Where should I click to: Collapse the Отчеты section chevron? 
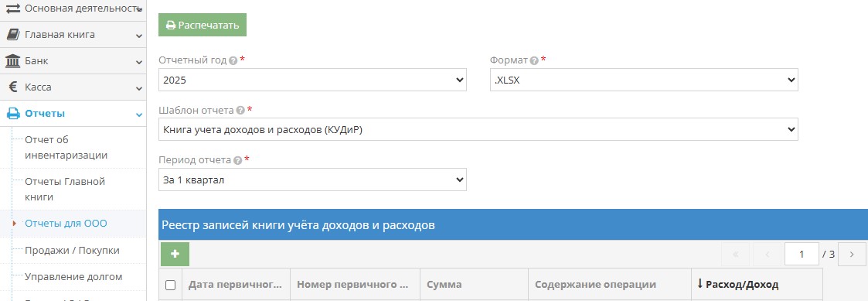139,115
